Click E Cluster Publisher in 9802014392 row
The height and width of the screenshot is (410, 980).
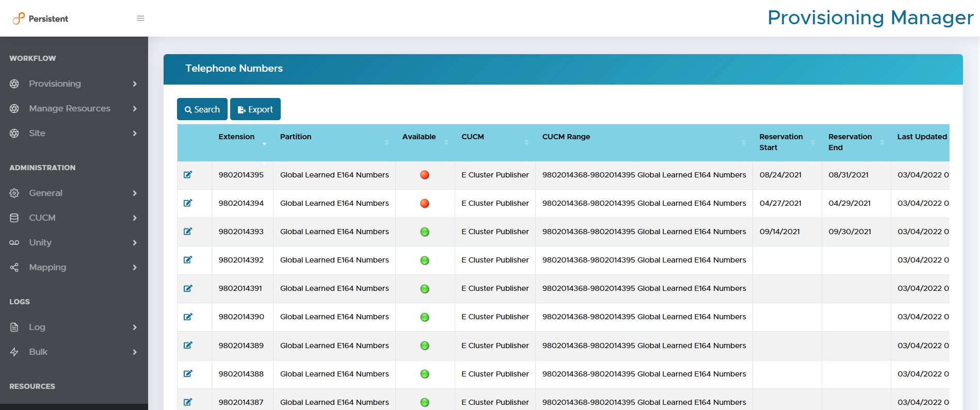click(x=495, y=260)
